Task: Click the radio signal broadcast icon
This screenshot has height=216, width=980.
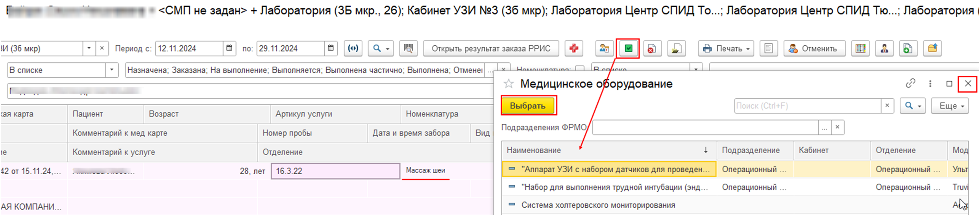Action: tap(353, 48)
